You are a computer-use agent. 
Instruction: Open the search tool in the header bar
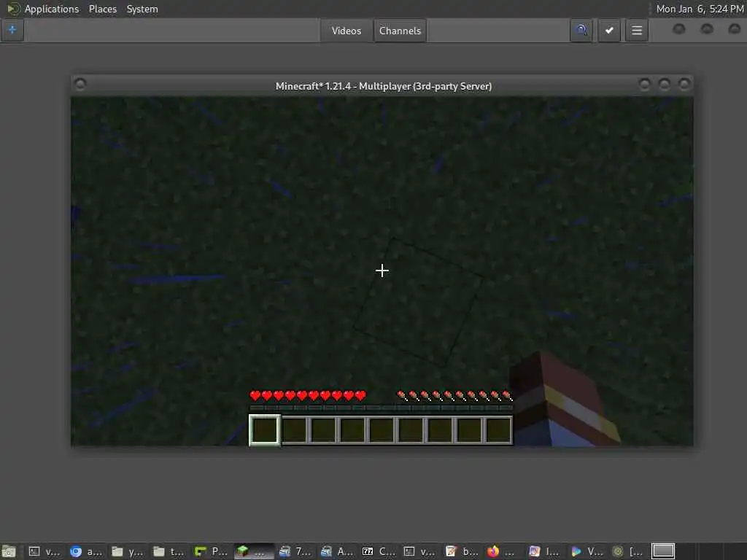(581, 31)
